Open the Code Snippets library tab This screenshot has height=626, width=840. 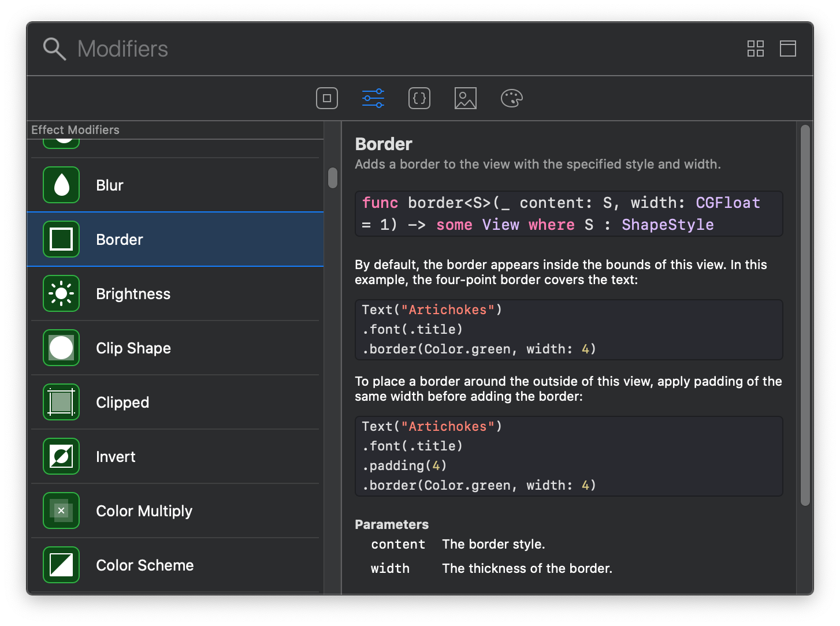tap(419, 98)
